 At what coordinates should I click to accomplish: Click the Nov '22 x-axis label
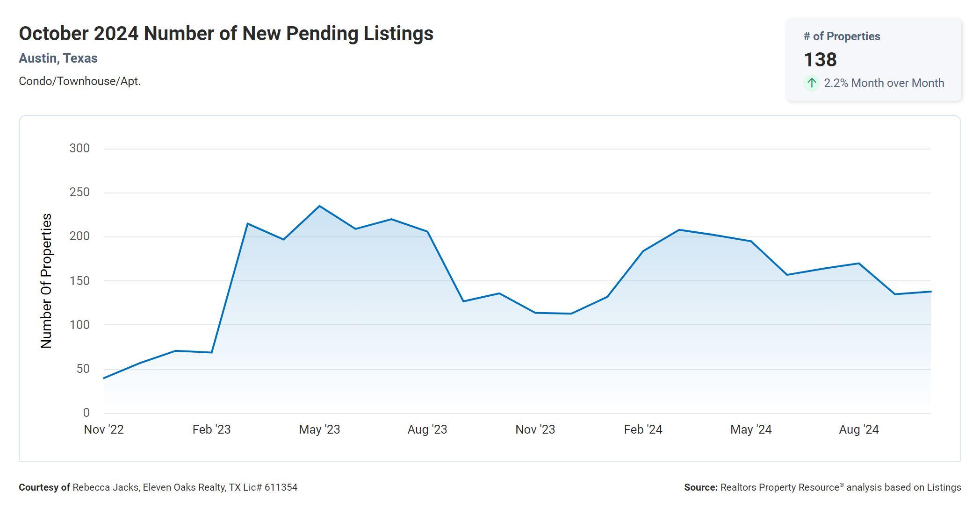(104, 429)
